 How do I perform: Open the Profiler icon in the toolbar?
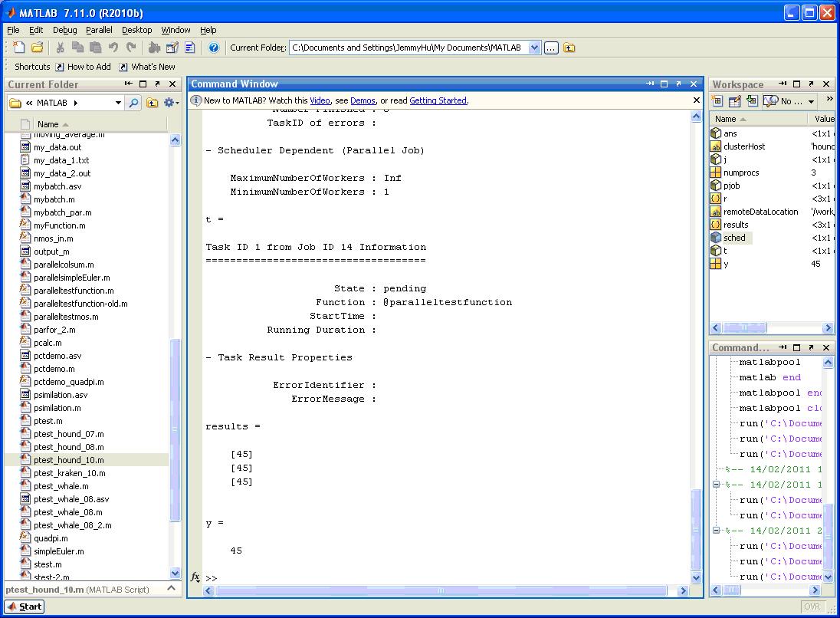point(189,48)
